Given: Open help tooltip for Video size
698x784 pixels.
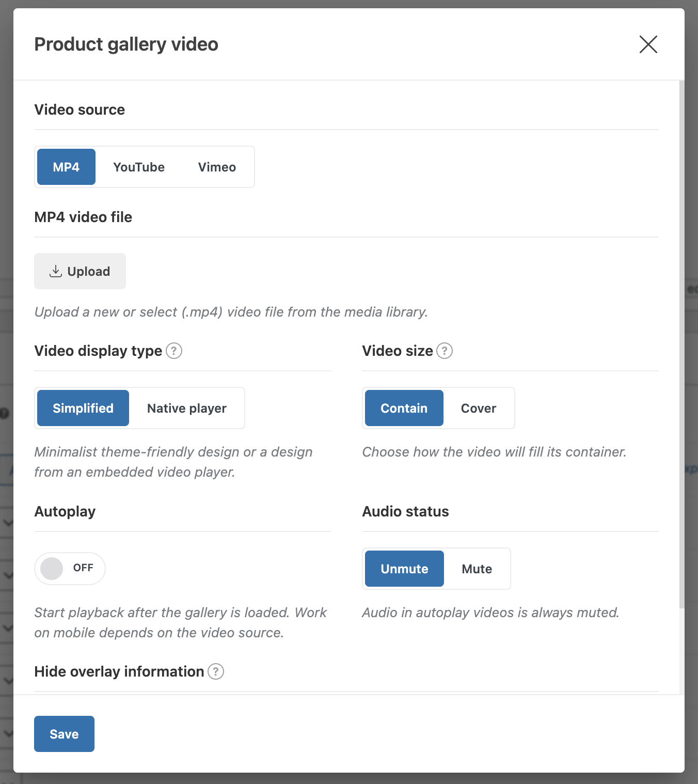Looking at the screenshot, I should point(445,351).
